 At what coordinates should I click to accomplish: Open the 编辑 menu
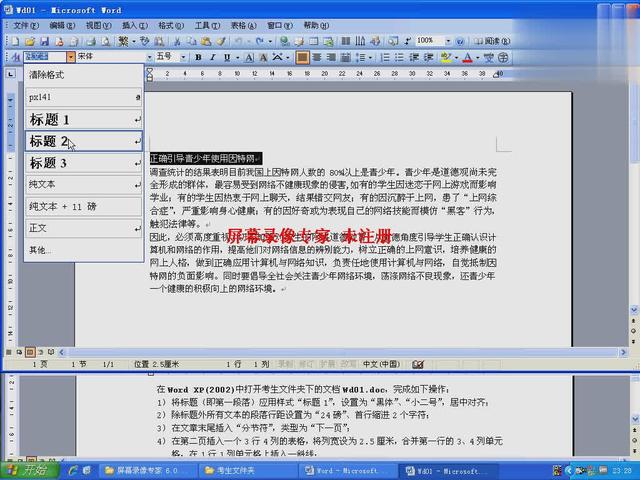point(62,25)
